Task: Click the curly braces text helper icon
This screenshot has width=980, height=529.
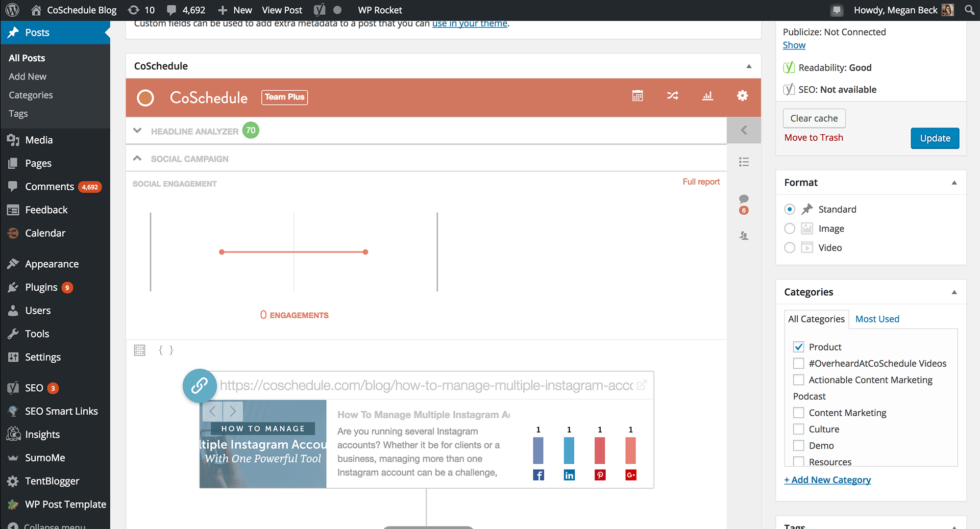Action: [166, 350]
